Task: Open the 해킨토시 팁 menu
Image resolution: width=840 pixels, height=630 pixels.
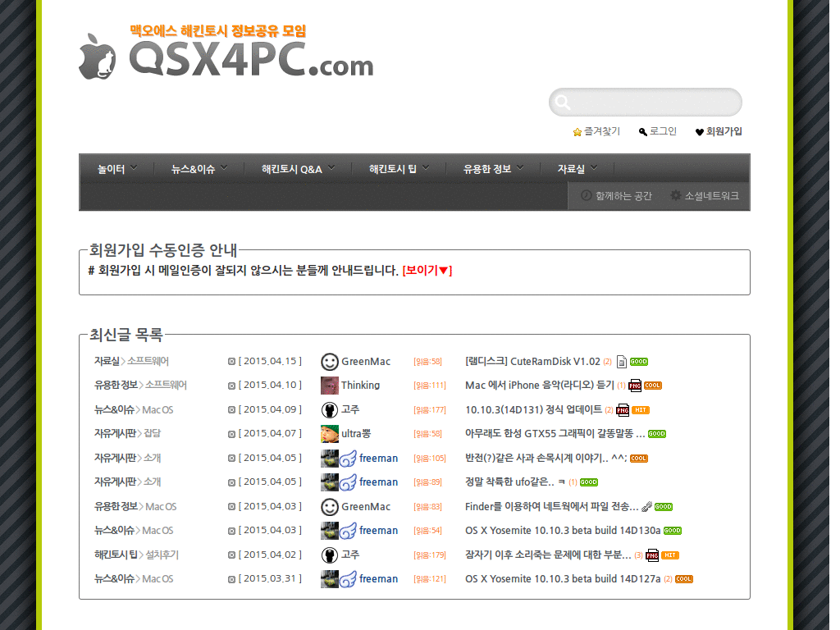Action: [393, 169]
